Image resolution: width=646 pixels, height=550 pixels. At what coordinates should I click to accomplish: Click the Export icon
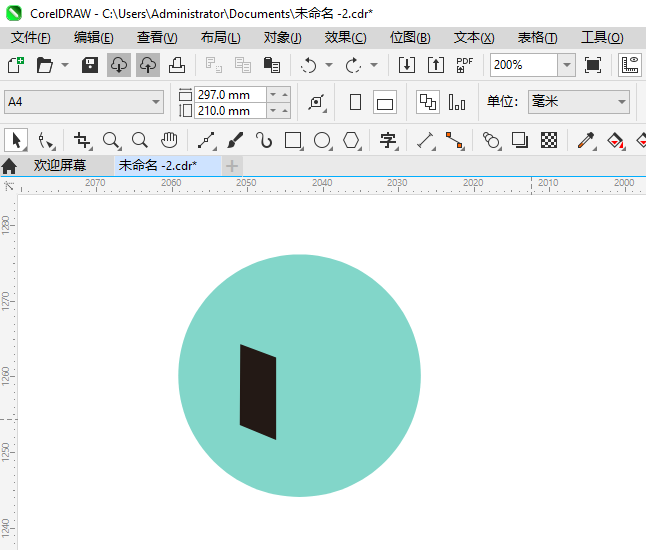click(x=436, y=65)
